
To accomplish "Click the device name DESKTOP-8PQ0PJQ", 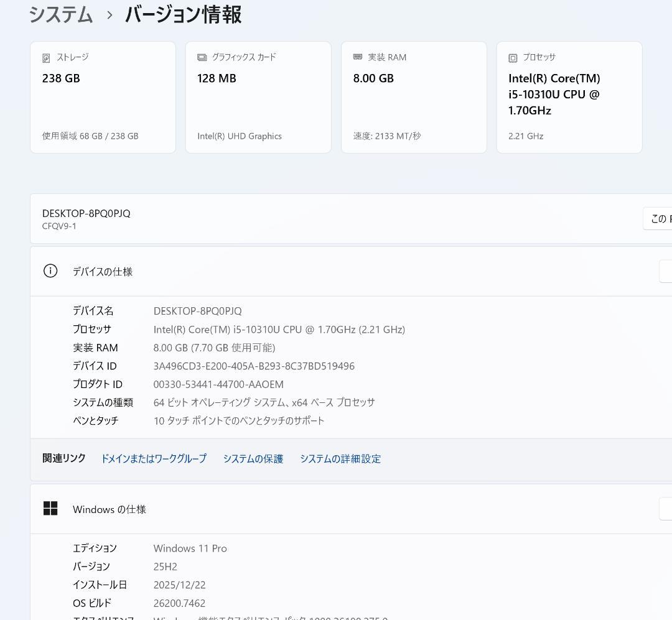I will pos(199,310).
